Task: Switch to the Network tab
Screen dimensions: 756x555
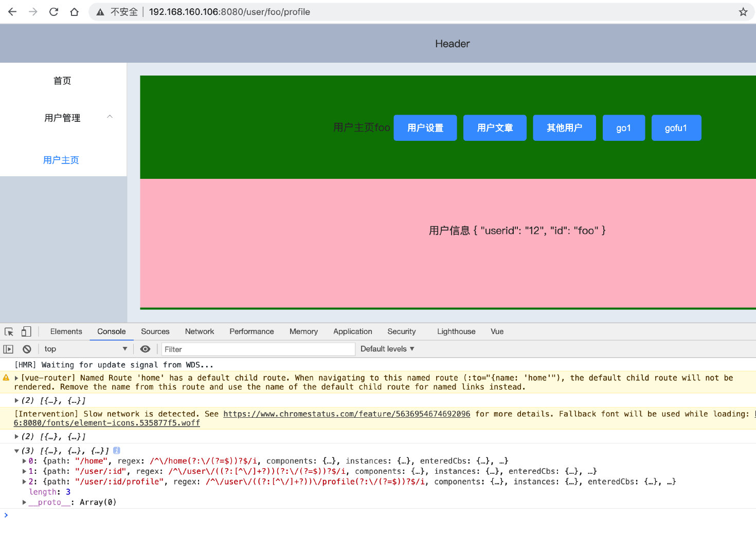Action: pyautogui.click(x=200, y=331)
